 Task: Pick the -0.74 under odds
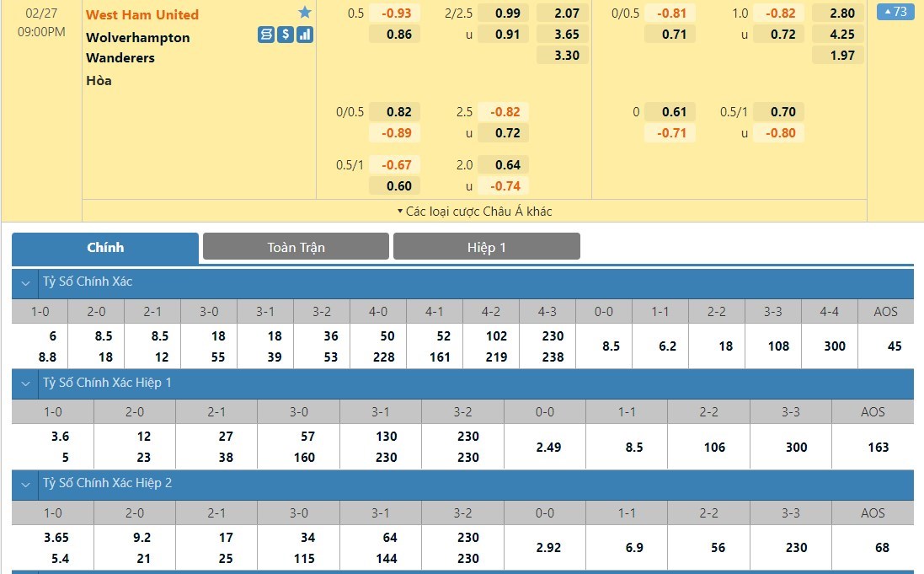click(503, 186)
